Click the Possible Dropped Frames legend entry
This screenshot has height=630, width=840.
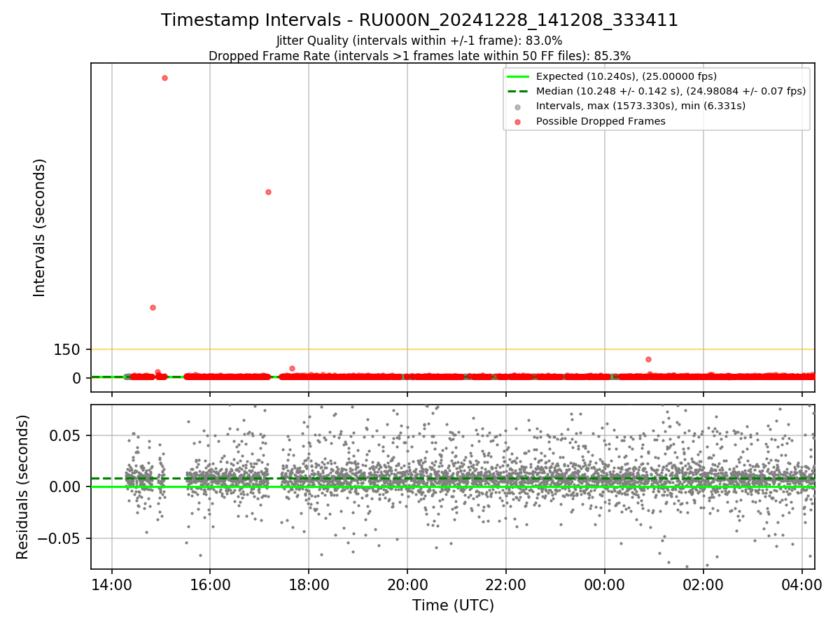point(601,121)
